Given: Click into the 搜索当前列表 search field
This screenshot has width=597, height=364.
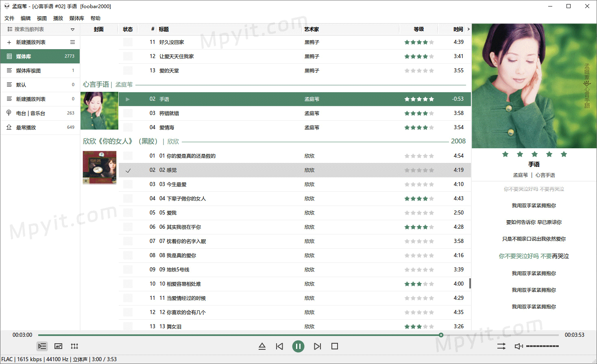Looking at the screenshot, I should 40,29.
